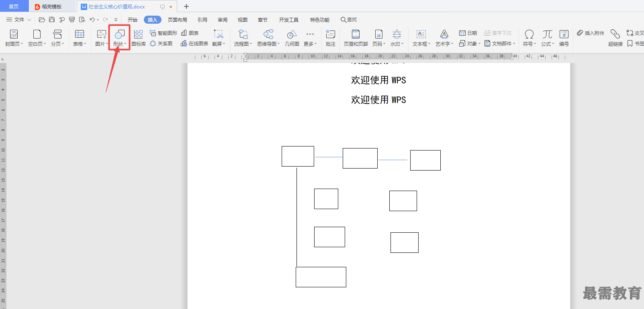This screenshot has width=644, height=309.
Task: Open the 章节 section tab
Action: pyautogui.click(x=263, y=20)
